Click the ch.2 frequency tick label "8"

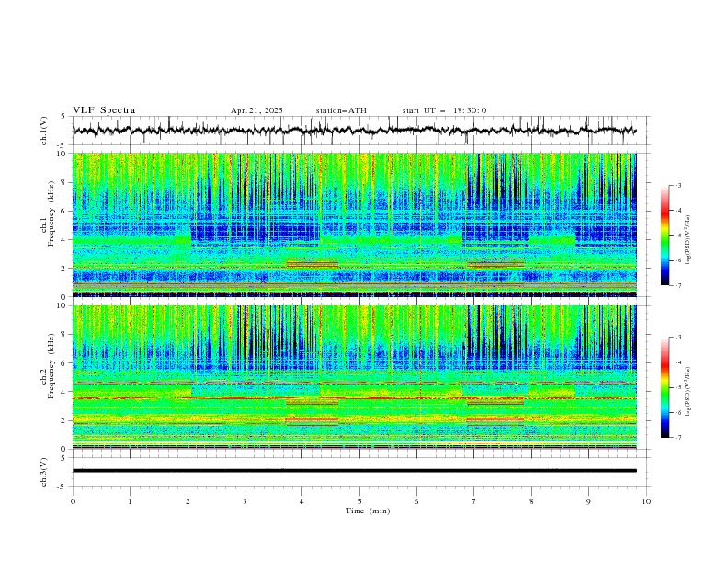[x=64, y=335]
